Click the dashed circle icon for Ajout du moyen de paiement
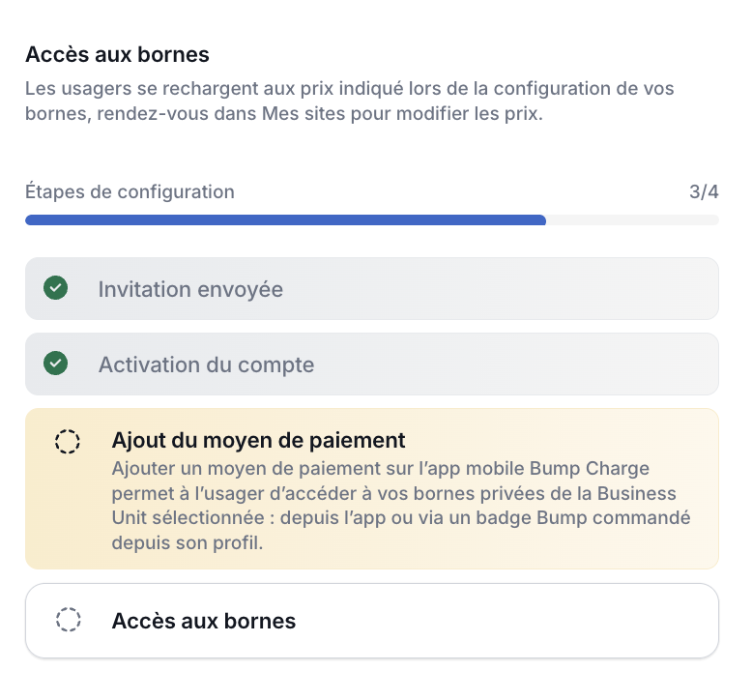 [x=68, y=442]
